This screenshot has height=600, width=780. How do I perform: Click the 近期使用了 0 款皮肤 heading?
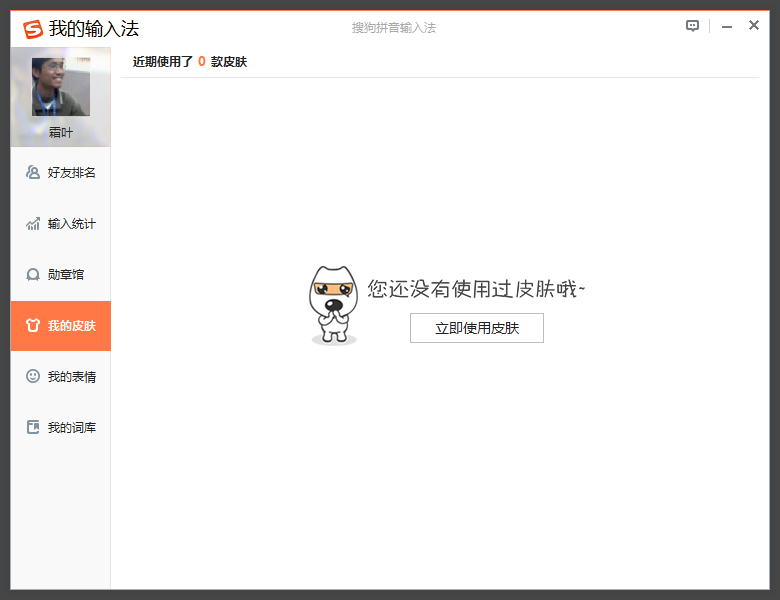click(190, 62)
